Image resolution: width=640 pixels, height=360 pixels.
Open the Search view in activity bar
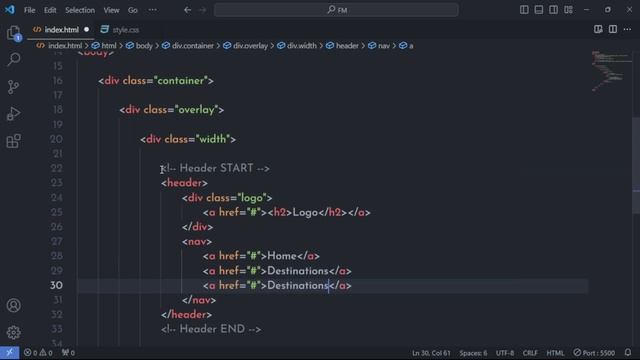(13, 60)
